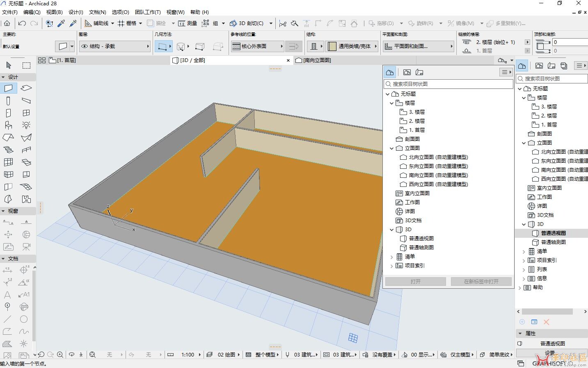
Task: Open the 视窗(W) menu
Action: (x=176, y=12)
